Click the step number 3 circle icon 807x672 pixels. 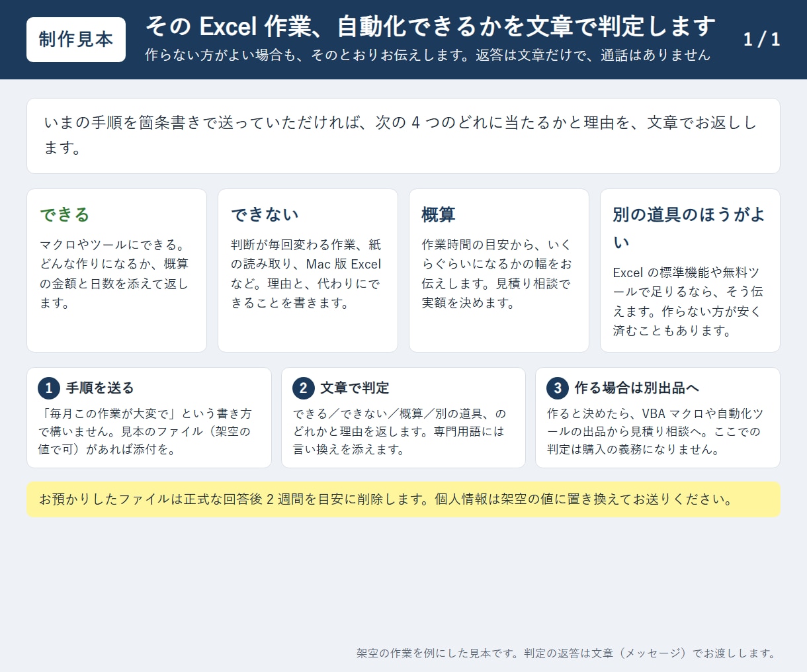click(558, 388)
